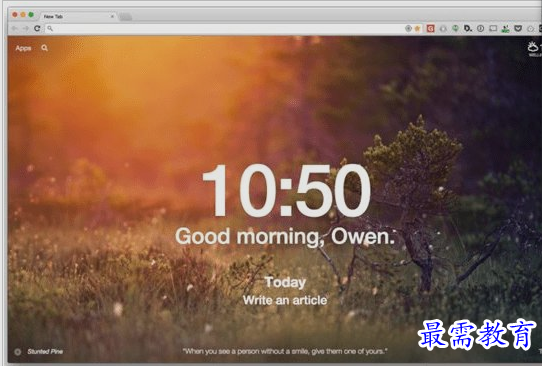Viewport: 542px width, 366px height.
Task: Open the black D. extension icon
Action: pos(468,28)
